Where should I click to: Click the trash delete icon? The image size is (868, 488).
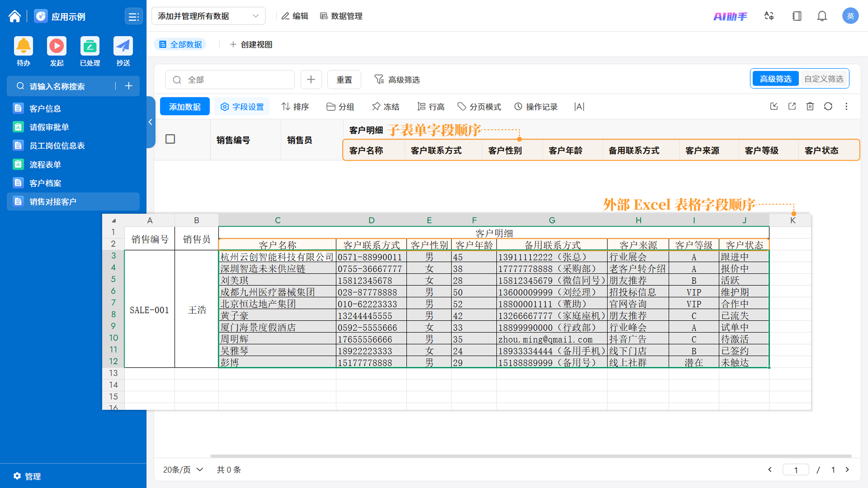coord(810,106)
